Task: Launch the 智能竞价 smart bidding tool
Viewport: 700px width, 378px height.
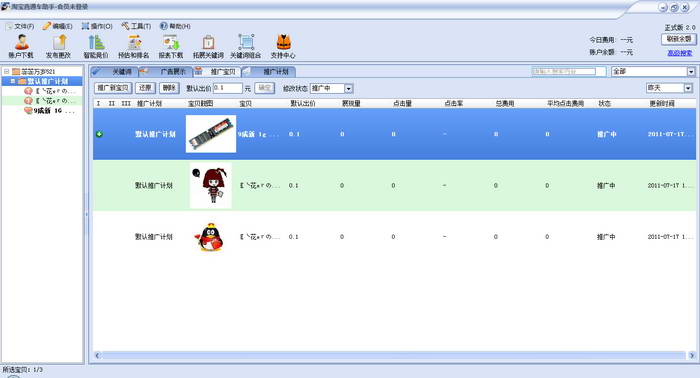Action: coord(96,46)
